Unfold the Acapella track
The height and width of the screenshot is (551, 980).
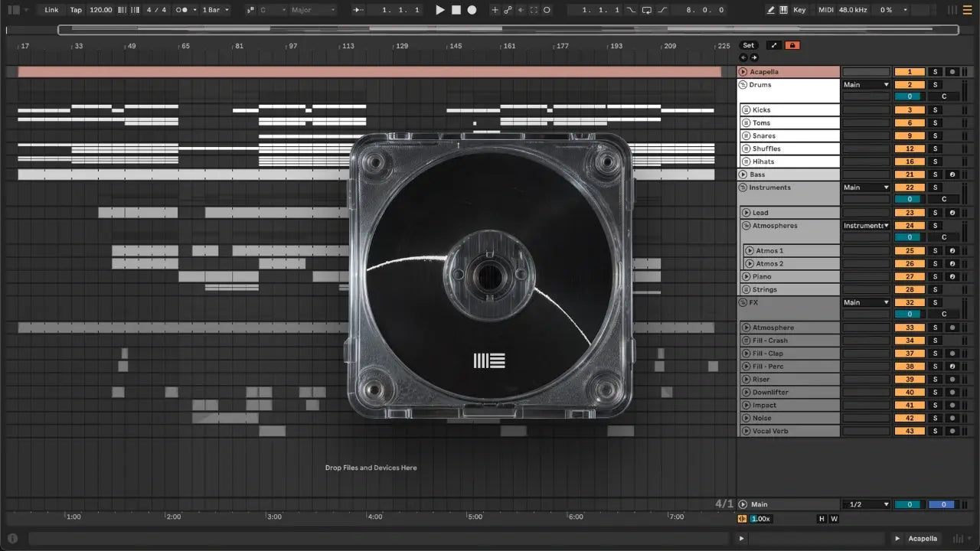[x=743, y=72]
